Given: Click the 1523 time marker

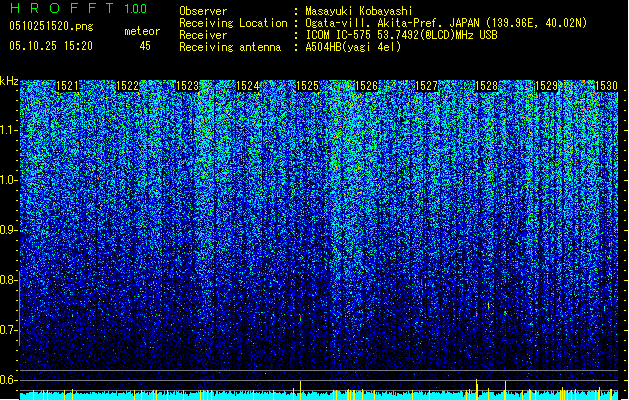Looking at the screenshot, I should (187, 86).
